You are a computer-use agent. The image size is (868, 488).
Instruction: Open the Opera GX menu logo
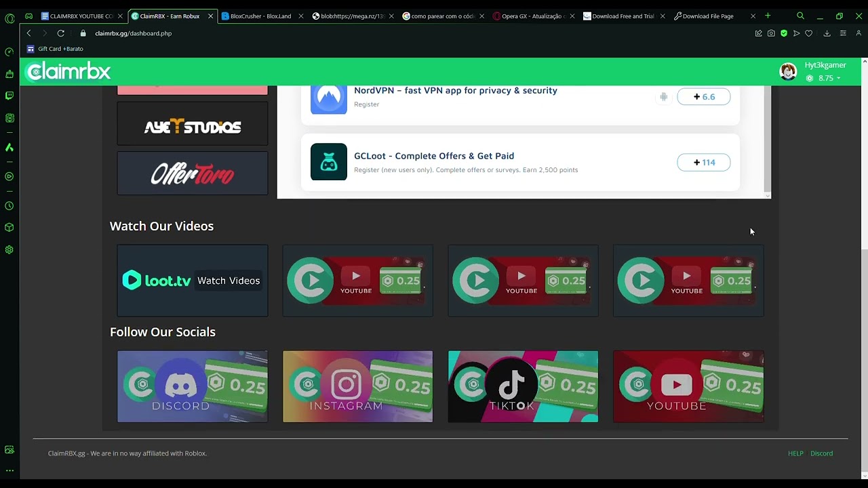[9, 18]
